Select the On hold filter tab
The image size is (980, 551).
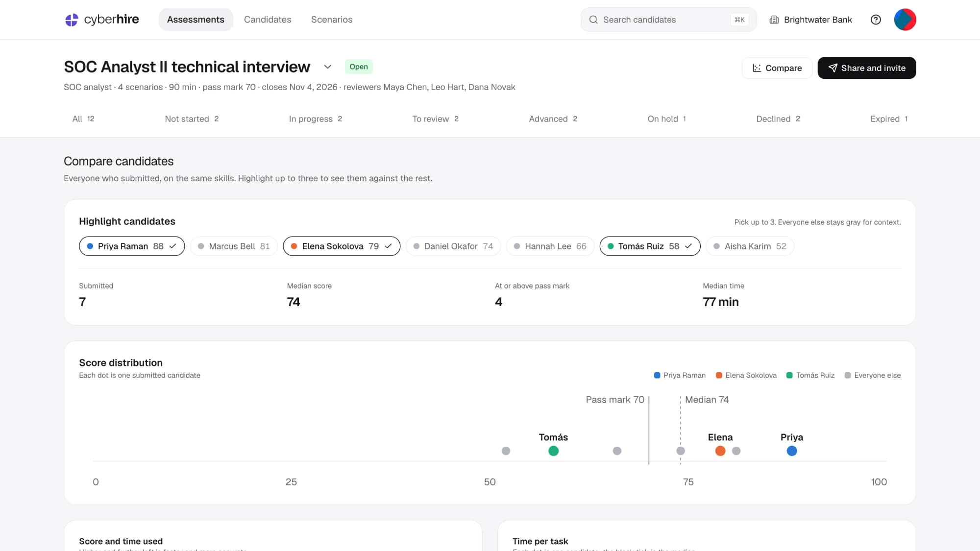(667, 119)
